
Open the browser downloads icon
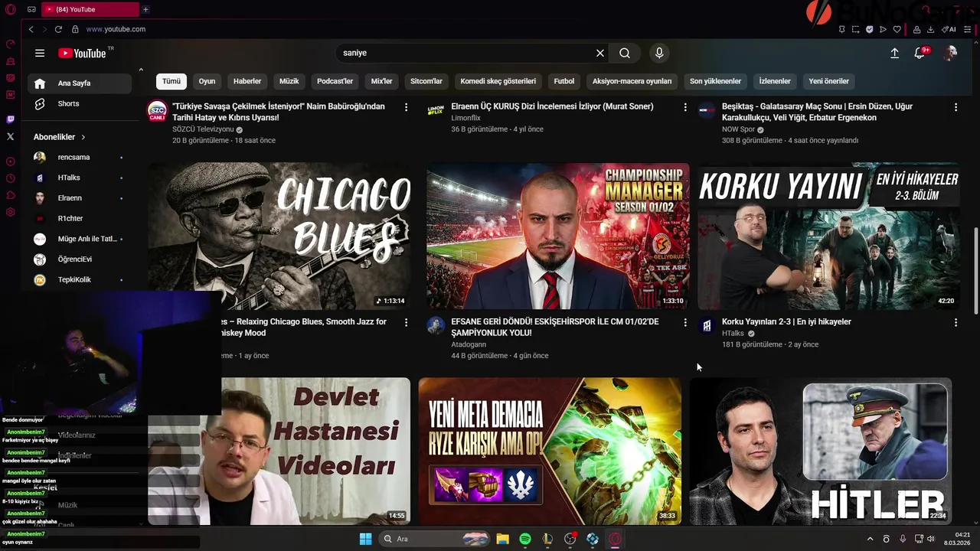[930, 29]
